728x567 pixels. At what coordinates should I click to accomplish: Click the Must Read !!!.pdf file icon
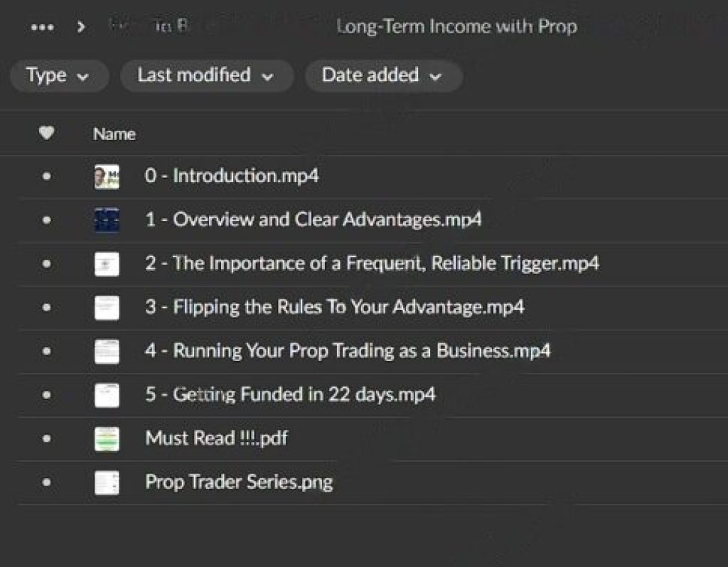[x=107, y=438]
